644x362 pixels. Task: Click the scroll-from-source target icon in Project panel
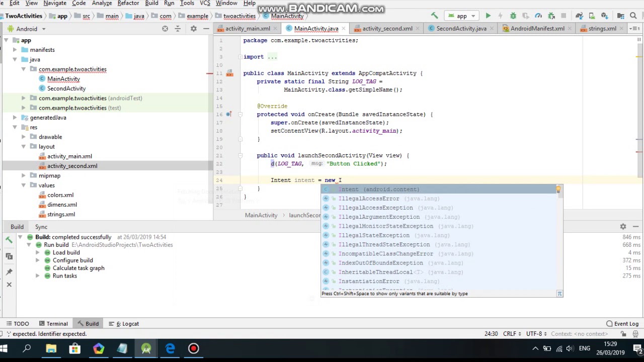(x=165, y=29)
